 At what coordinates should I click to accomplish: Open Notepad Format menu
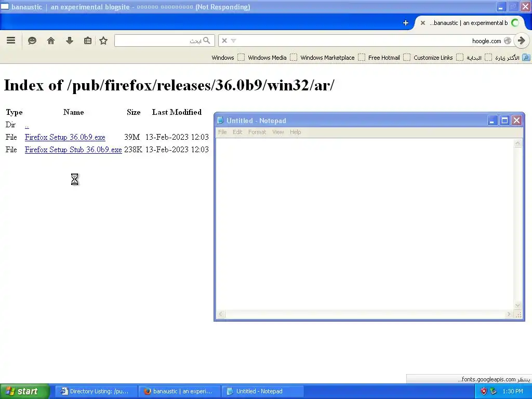point(257,132)
